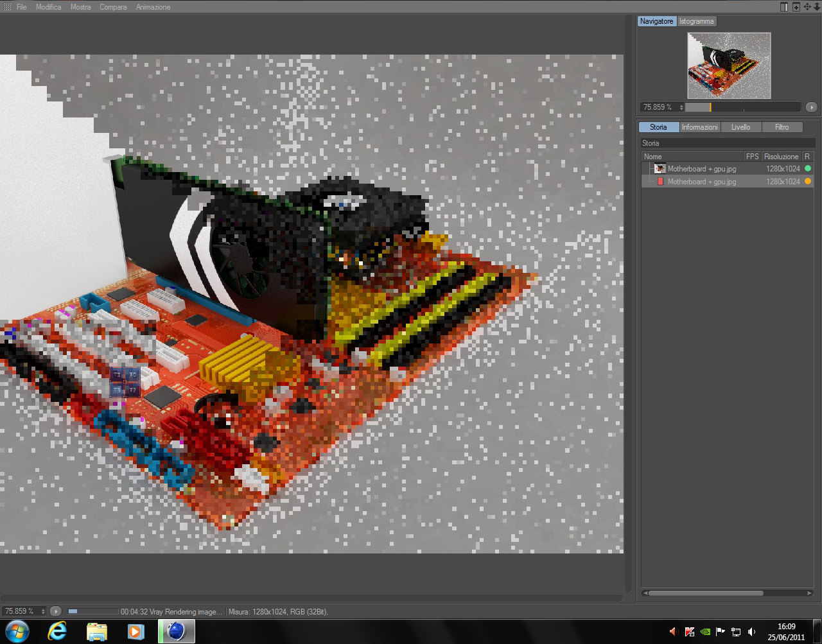Select the second Motherboard + gpu.jpg history row
This screenshot has width=822, height=644.
click(728, 182)
